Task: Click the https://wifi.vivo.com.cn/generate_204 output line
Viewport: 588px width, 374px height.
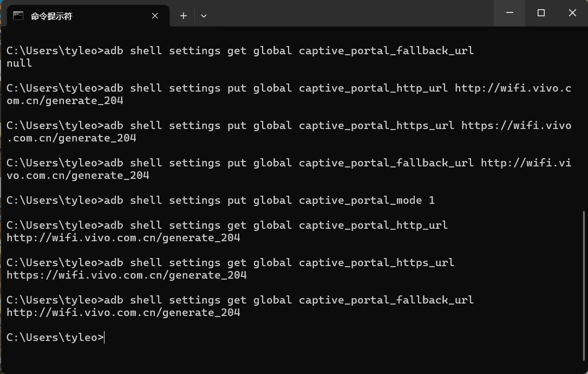Action: coord(127,275)
